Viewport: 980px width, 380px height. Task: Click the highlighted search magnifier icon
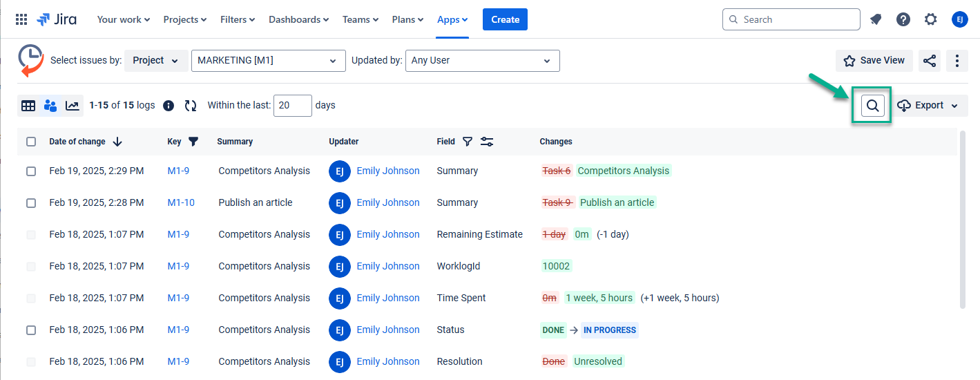click(873, 106)
